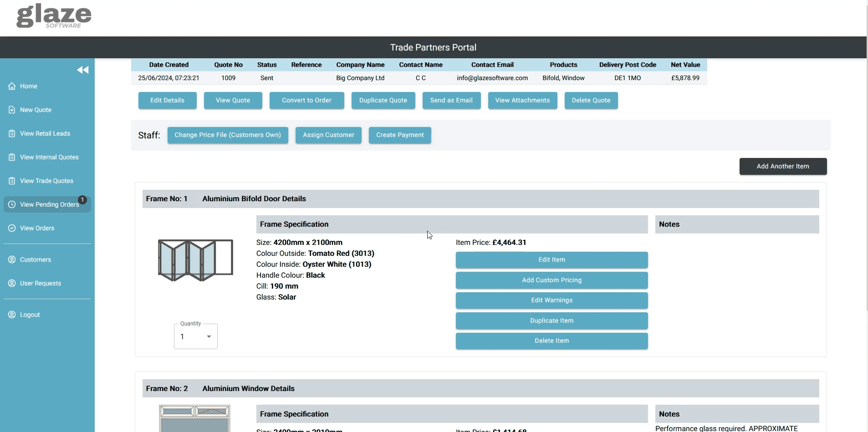Viewport: 868px width, 432px height.
Task: Select Logout in the sidebar
Action: click(x=47, y=315)
